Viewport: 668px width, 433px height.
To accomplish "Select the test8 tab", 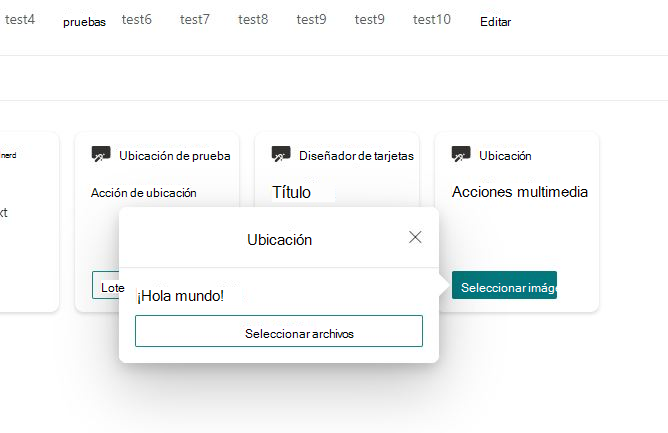I will click(253, 20).
